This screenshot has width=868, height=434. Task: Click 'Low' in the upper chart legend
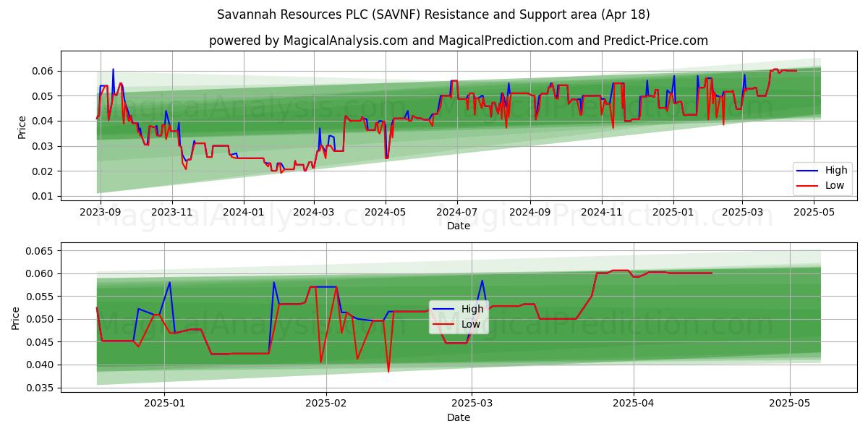835,186
